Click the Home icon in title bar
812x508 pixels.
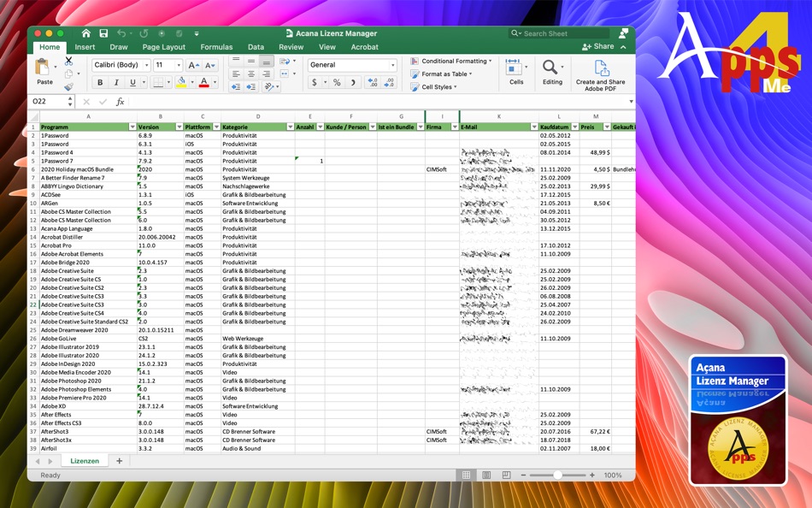pyautogui.click(x=86, y=33)
